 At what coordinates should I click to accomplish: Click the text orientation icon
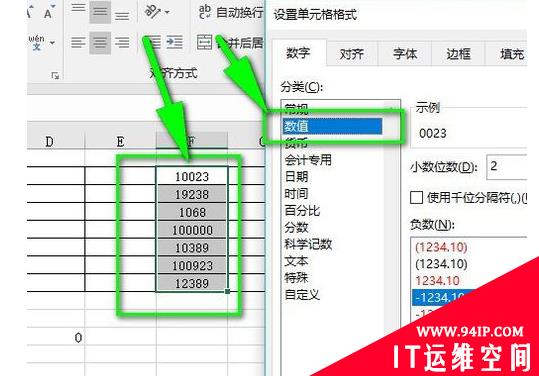152,11
